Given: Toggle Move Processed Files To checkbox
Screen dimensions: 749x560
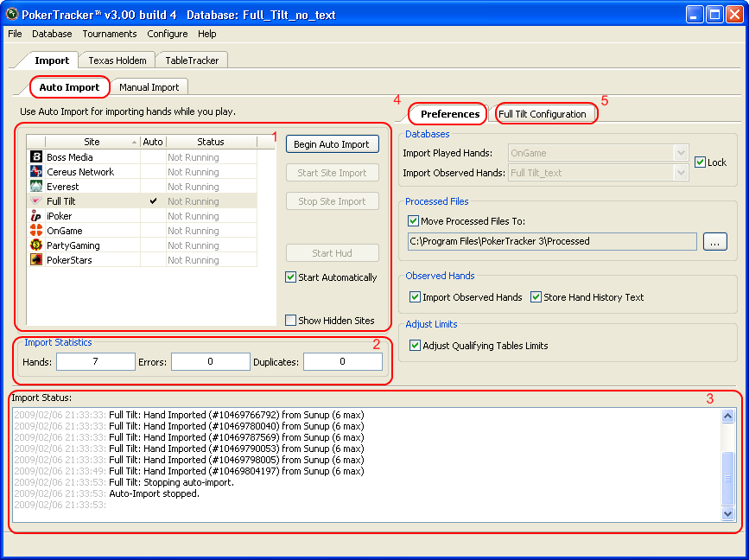Looking at the screenshot, I should [413, 221].
